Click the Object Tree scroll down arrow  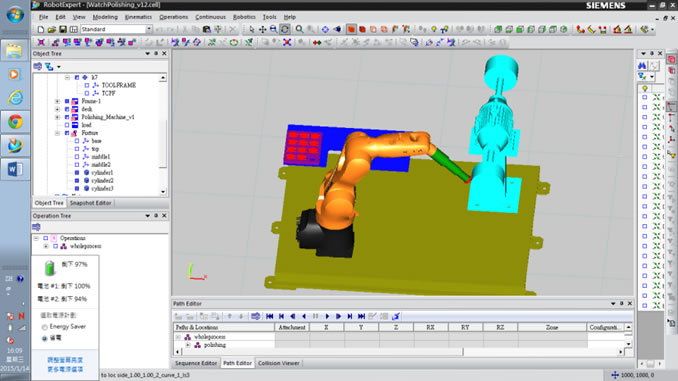(163, 192)
